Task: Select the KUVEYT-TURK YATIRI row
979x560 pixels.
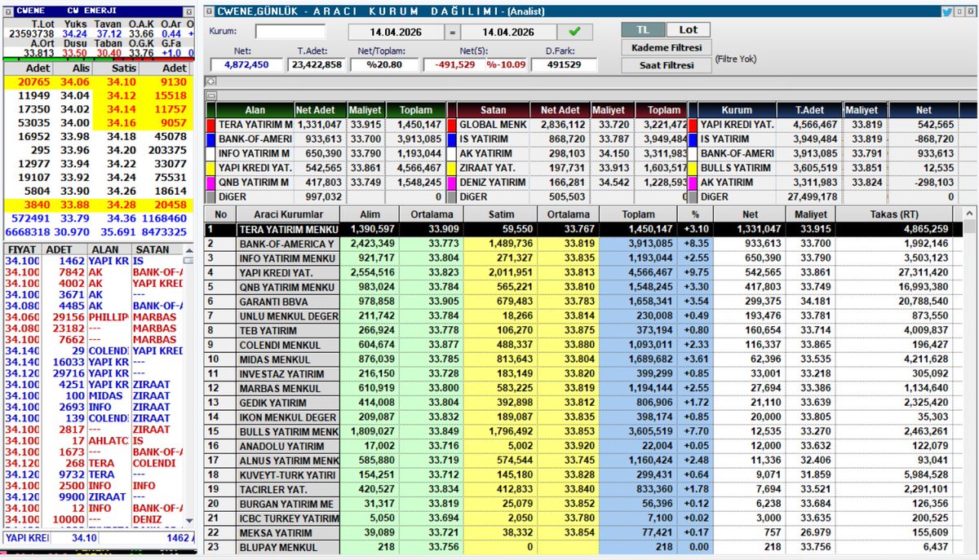Action: pyautogui.click(x=583, y=474)
